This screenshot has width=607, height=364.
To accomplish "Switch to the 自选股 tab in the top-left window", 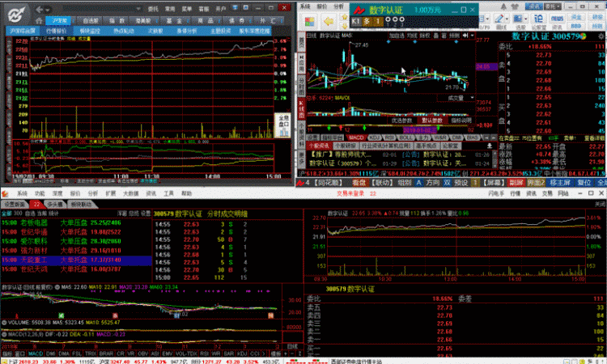I will tap(91, 21).
